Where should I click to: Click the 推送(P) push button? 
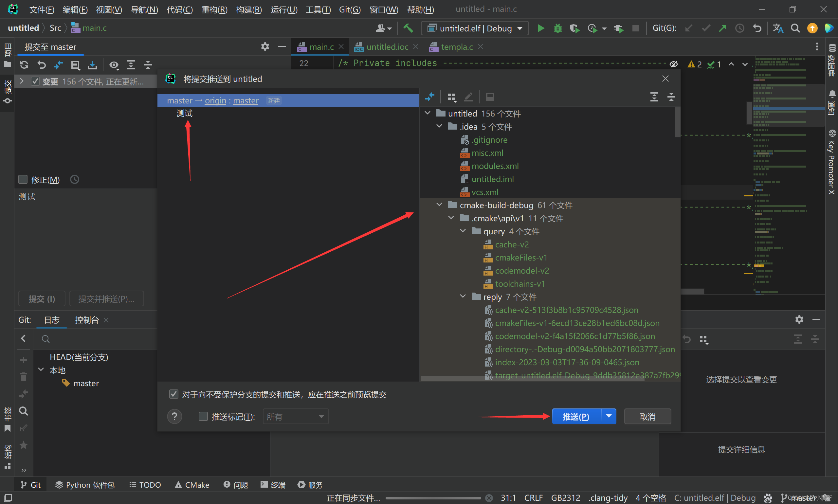(576, 416)
